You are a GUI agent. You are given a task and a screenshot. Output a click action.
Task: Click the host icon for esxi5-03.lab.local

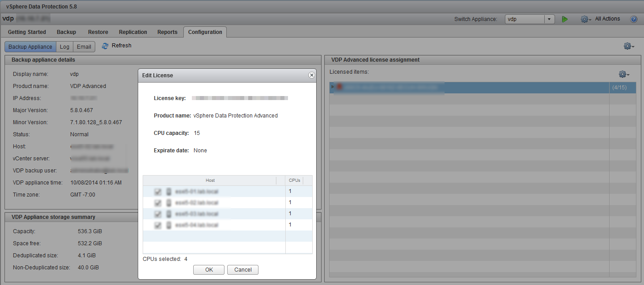pos(169,214)
